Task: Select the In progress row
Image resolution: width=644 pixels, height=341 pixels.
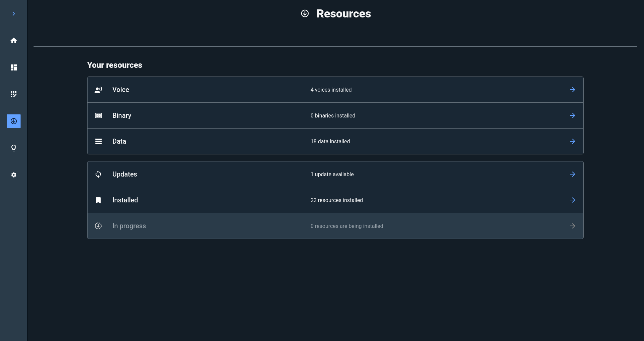Action: coord(335,226)
